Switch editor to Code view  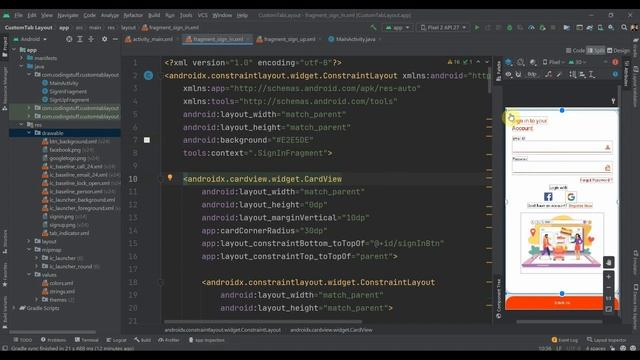click(576, 51)
